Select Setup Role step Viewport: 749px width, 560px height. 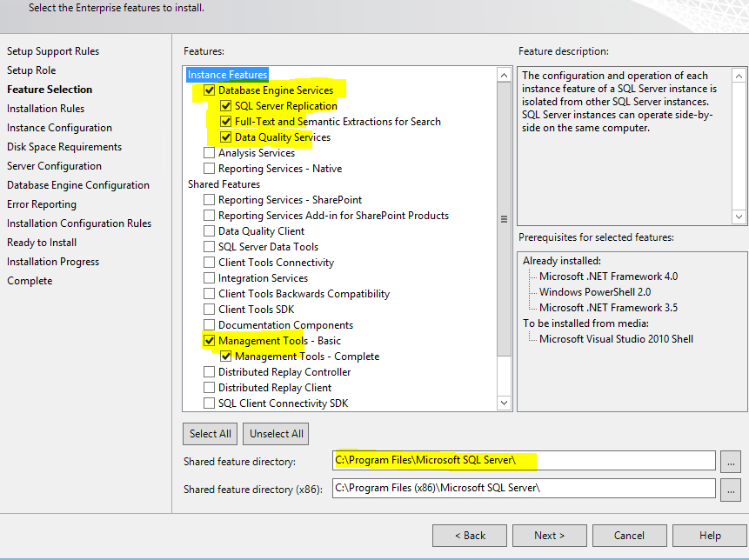31,70
